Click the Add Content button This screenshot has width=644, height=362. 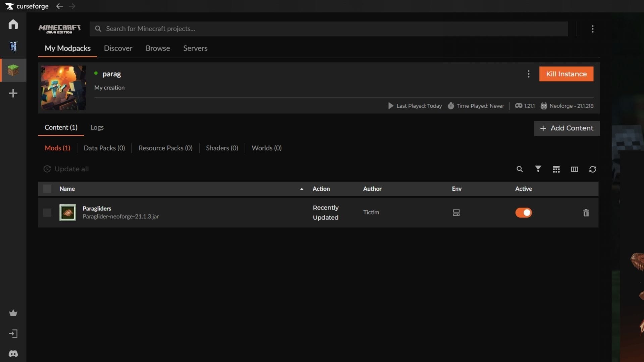tap(567, 128)
